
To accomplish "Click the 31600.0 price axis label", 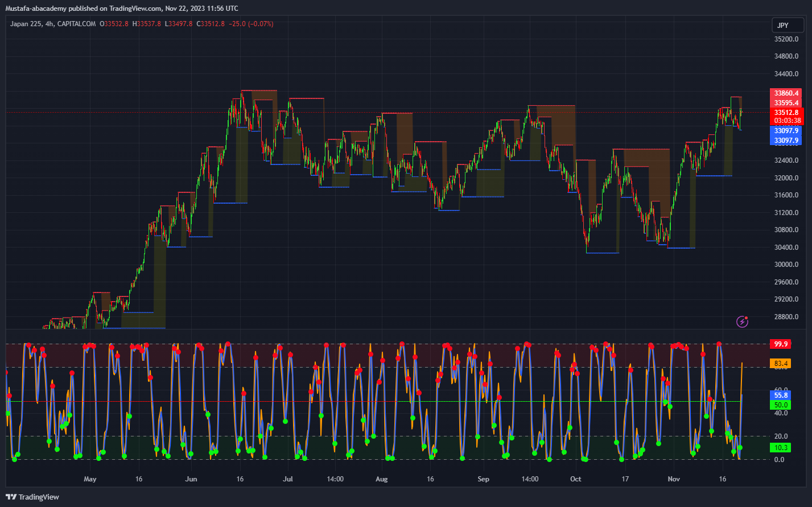I will pos(786,195).
